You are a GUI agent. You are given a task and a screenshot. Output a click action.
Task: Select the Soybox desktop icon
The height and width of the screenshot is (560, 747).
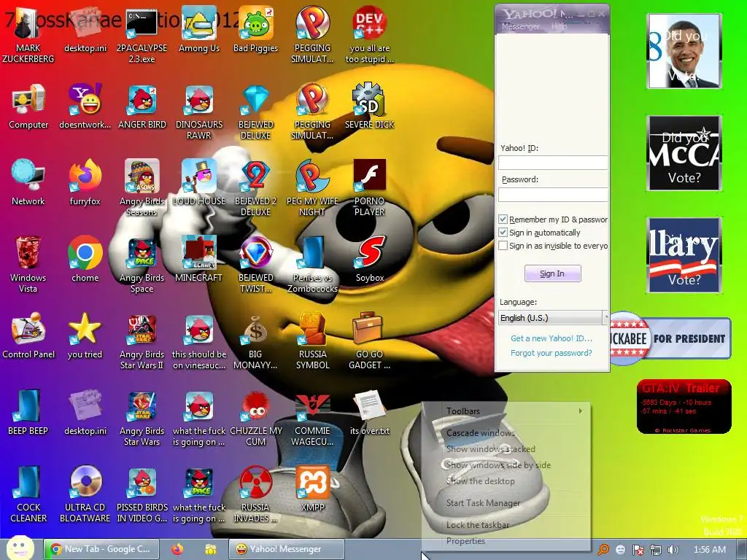tap(369, 260)
